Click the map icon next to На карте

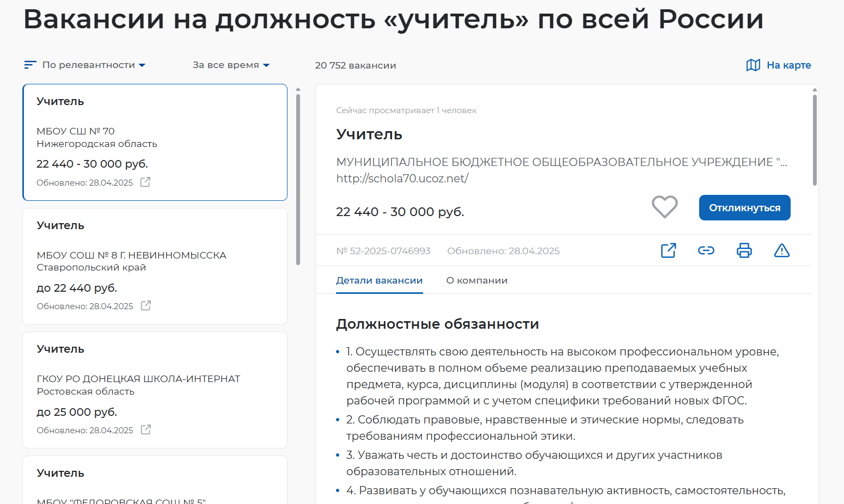coord(753,65)
